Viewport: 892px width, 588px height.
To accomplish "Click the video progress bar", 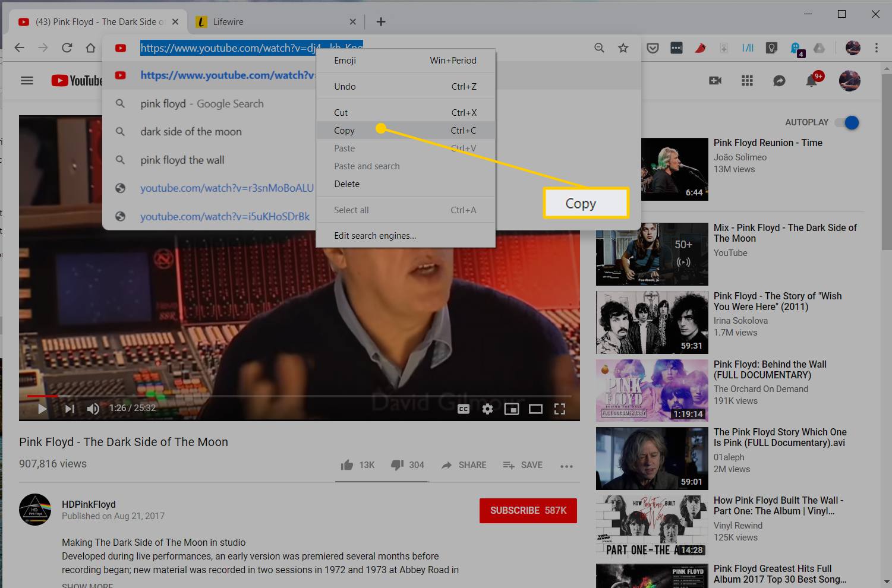I will click(297, 396).
